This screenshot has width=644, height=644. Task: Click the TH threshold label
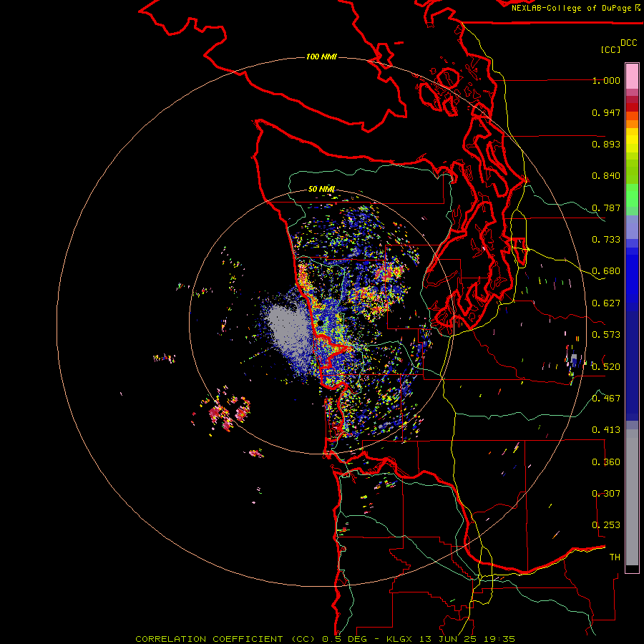(x=615, y=557)
